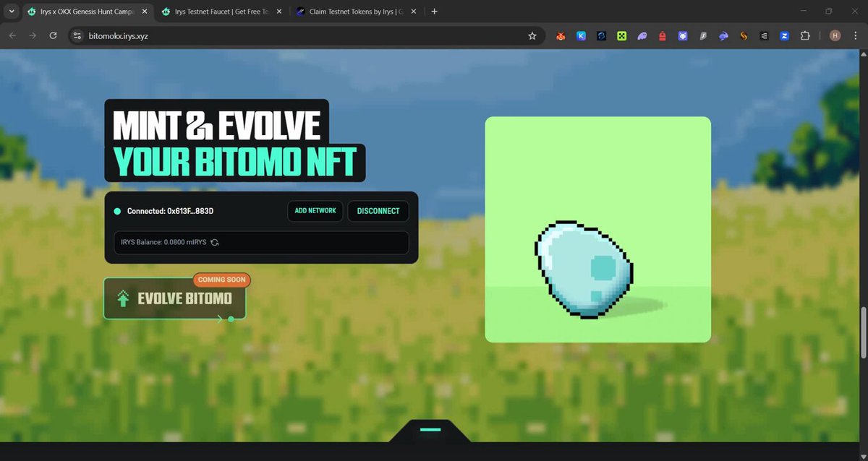Viewport: 868px width, 461px height.
Task: Close the Irys x OKX Genesis Hunt tab
Action: (143, 12)
